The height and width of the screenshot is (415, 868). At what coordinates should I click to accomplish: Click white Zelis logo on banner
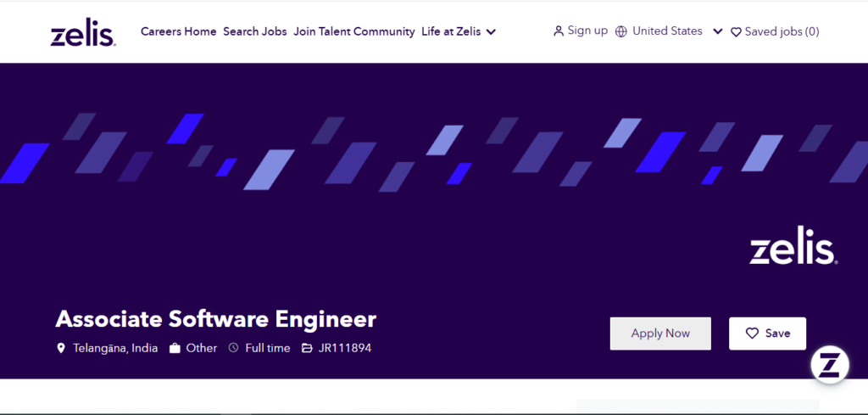(x=793, y=245)
